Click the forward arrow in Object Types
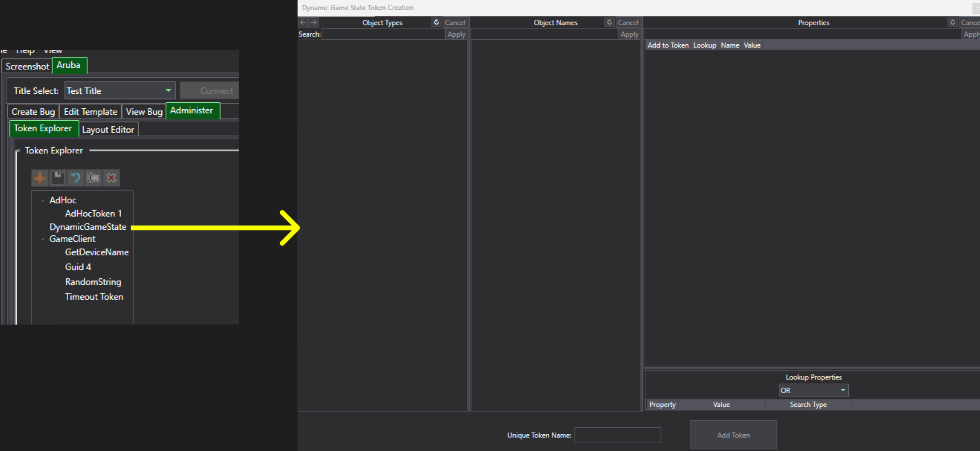Screen dimensions: 980x451 [x=314, y=23]
